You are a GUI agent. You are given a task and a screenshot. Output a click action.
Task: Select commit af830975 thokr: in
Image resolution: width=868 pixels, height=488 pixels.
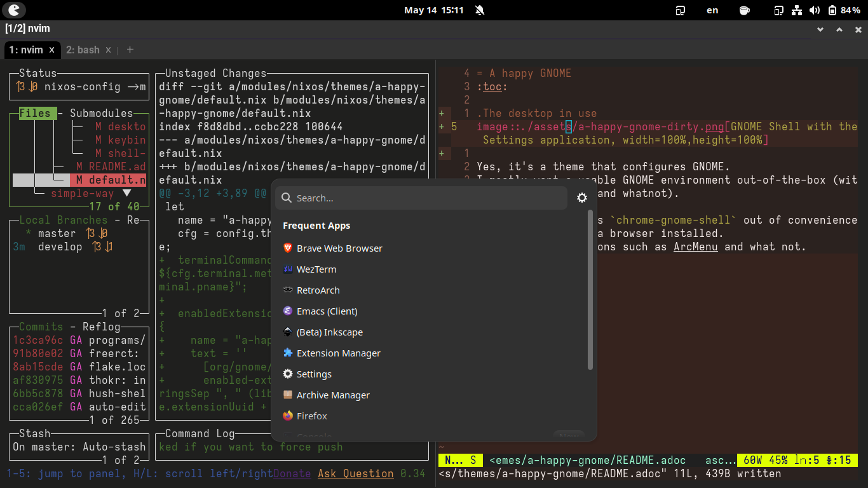(x=79, y=380)
